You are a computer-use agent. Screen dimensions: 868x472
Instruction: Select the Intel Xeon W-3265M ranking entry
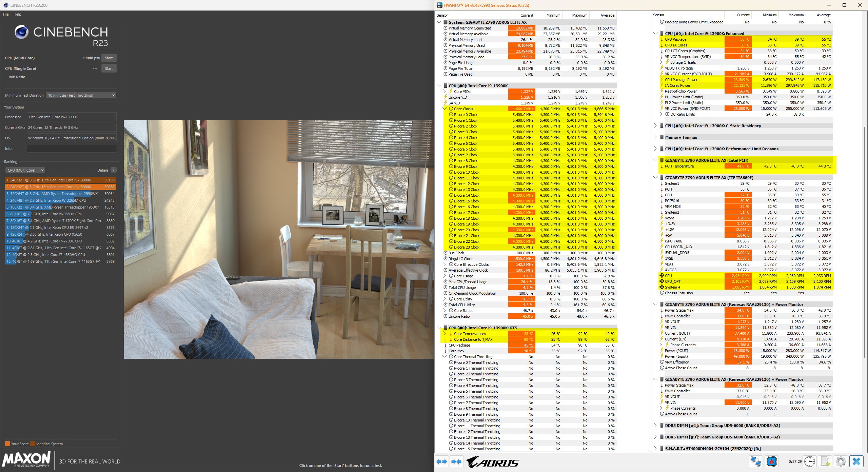coord(61,200)
